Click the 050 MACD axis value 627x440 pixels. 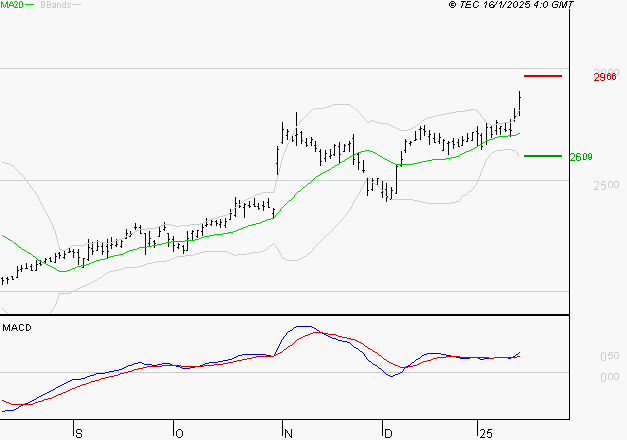tap(610, 356)
